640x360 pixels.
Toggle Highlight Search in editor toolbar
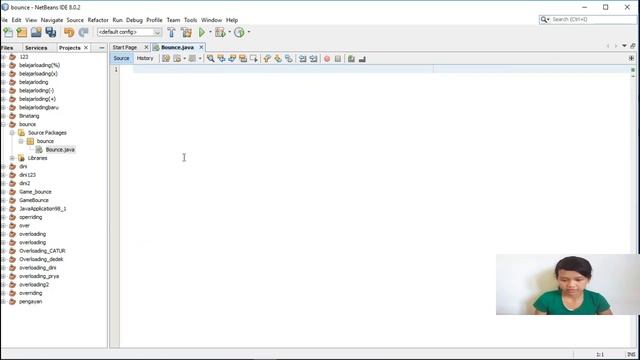[243, 59]
